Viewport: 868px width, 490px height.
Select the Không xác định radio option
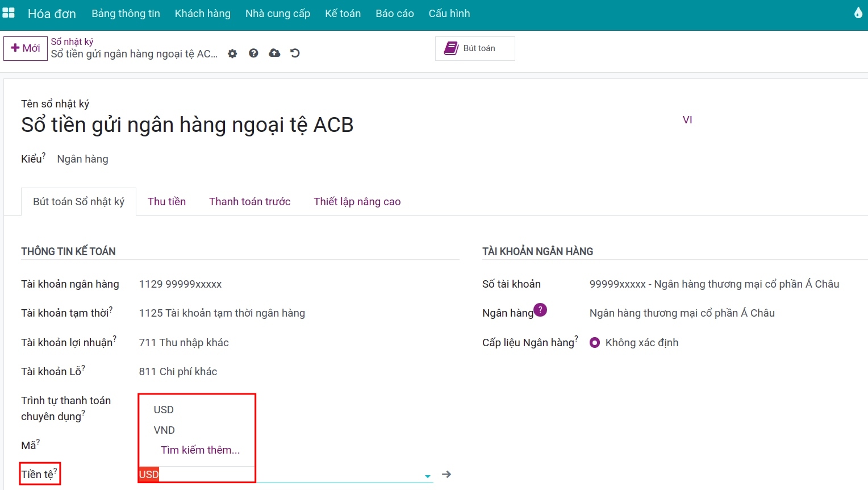tap(595, 343)
